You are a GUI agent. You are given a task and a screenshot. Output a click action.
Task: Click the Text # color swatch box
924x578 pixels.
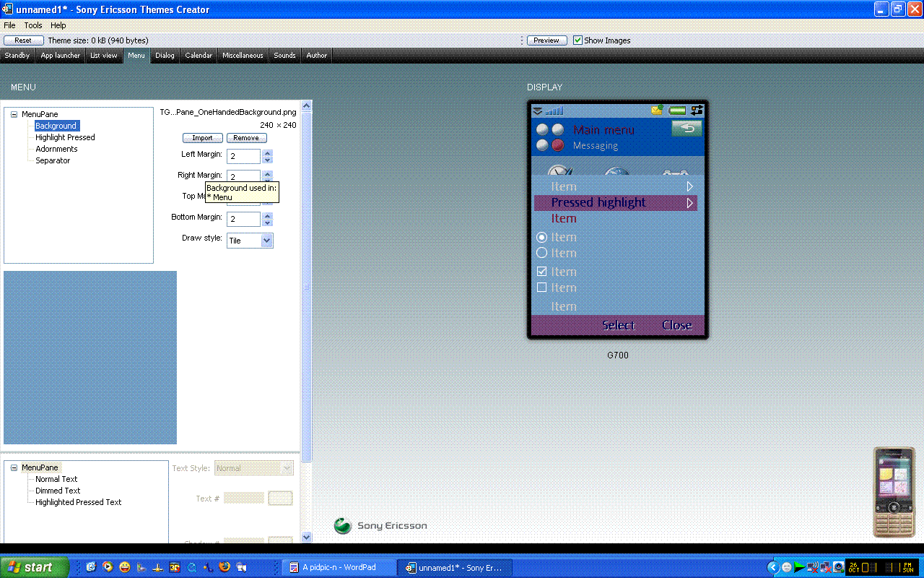click(x=280, y=498)
